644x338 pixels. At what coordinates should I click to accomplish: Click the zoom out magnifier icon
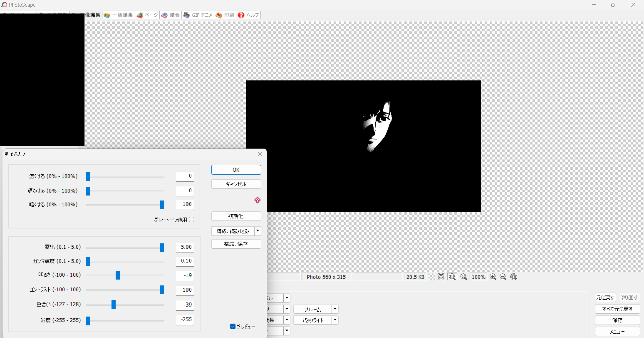pos(503,277)
